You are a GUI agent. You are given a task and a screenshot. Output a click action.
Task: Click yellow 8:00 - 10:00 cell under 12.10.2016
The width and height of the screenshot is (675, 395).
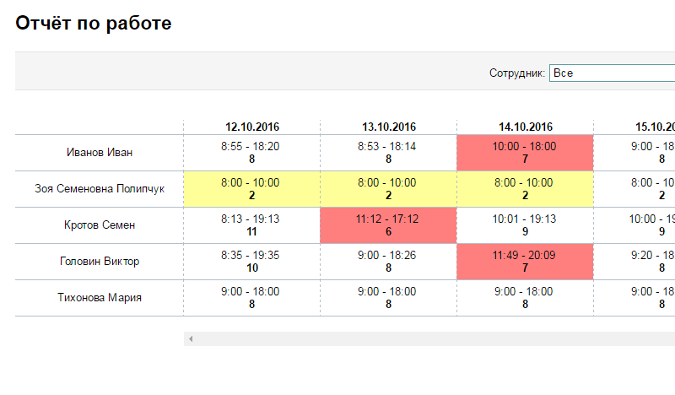(x=252, y=189)
